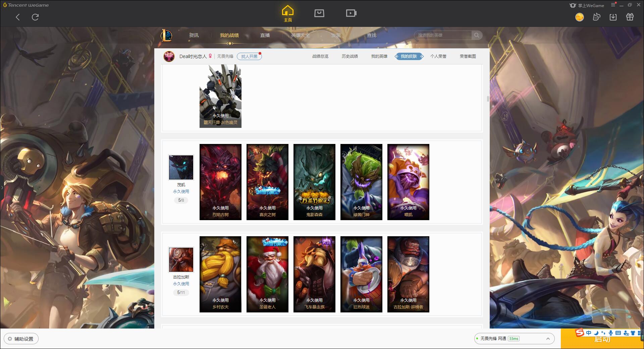Click the skins list vertical scrollbar handle

pos(488,99)
